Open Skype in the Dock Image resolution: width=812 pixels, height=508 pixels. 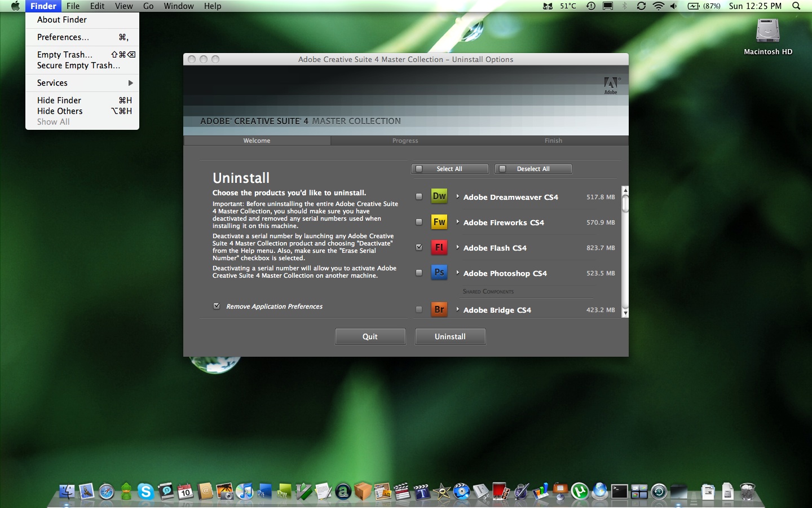pos(146,492)
